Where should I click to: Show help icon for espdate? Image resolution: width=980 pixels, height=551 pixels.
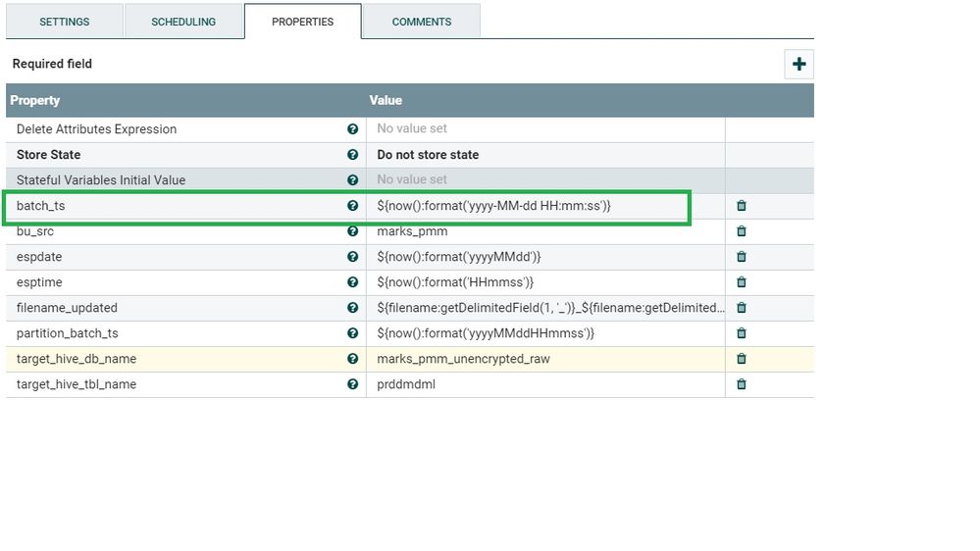click(352, 257)
